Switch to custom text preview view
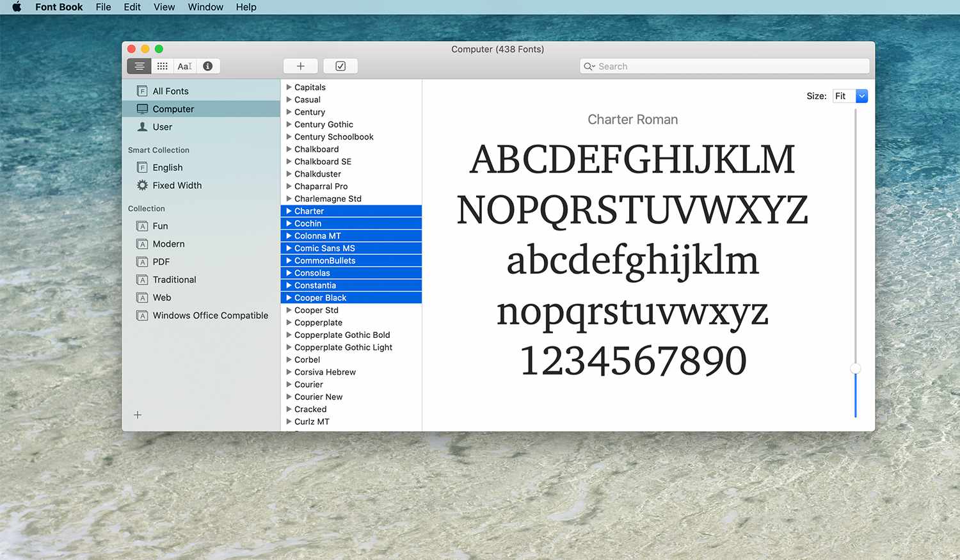The width and height of the screenshot is (960, 560). pos(185,66)
